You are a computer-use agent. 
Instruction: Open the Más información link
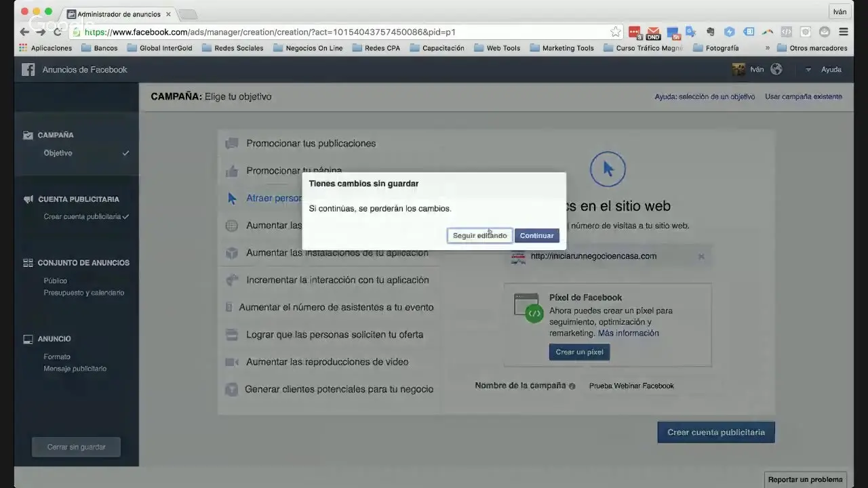[x=628, y=333]
